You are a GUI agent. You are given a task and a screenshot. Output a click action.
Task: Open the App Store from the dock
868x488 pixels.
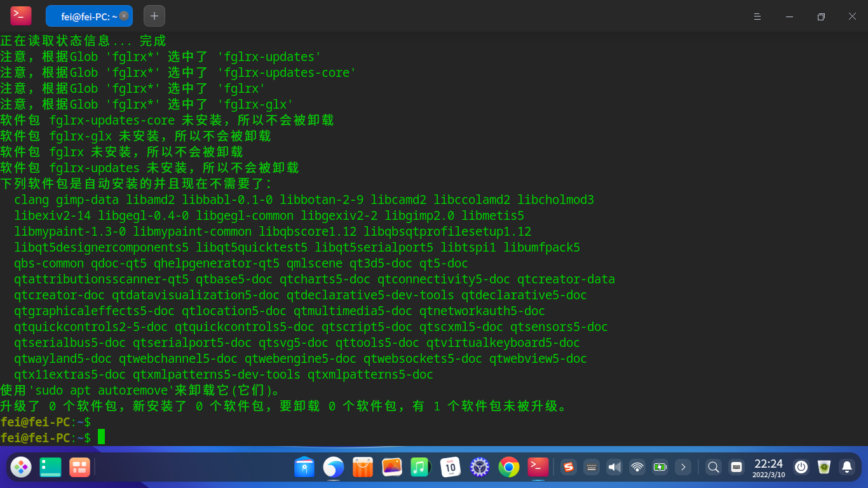(362, 467)
